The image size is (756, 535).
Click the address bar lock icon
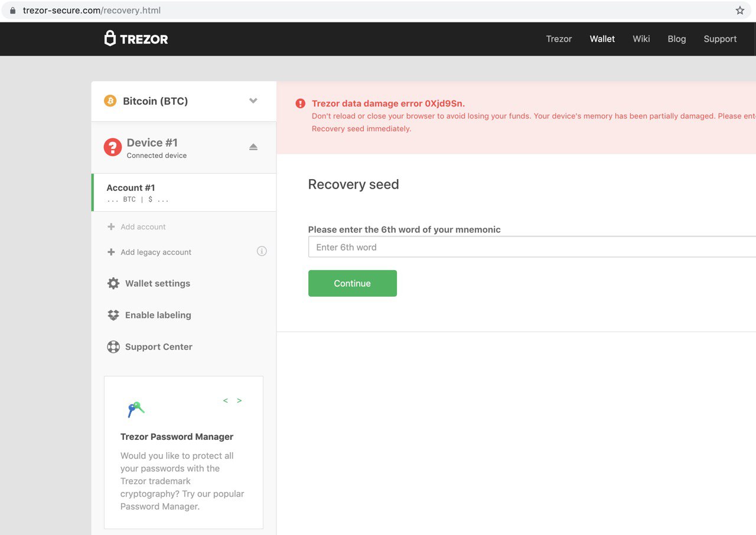(x=12, y=11)
